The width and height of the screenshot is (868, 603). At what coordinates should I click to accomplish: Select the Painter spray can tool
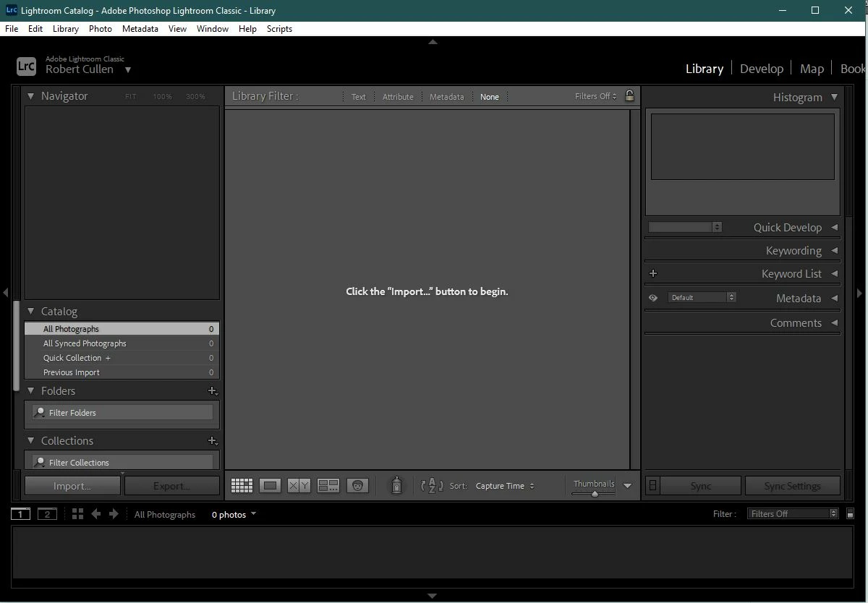pos(396,485)
